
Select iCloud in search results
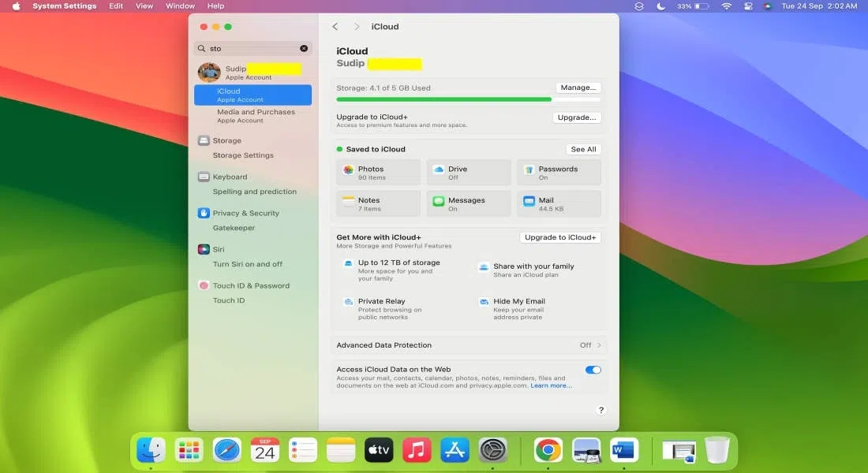253,95
